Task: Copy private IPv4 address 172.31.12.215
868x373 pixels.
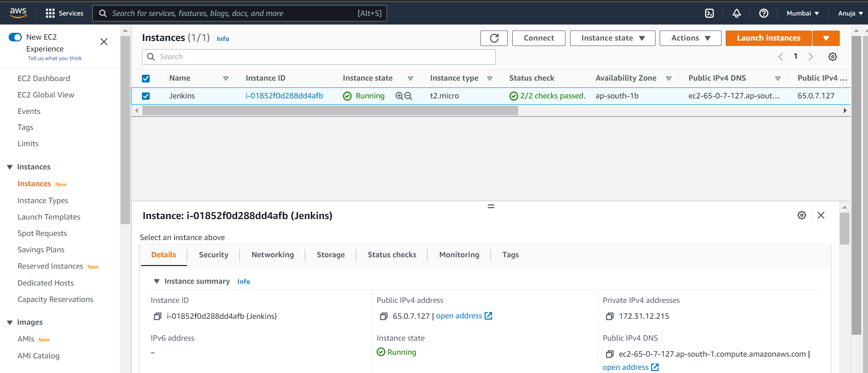Action: coord(610,316)
